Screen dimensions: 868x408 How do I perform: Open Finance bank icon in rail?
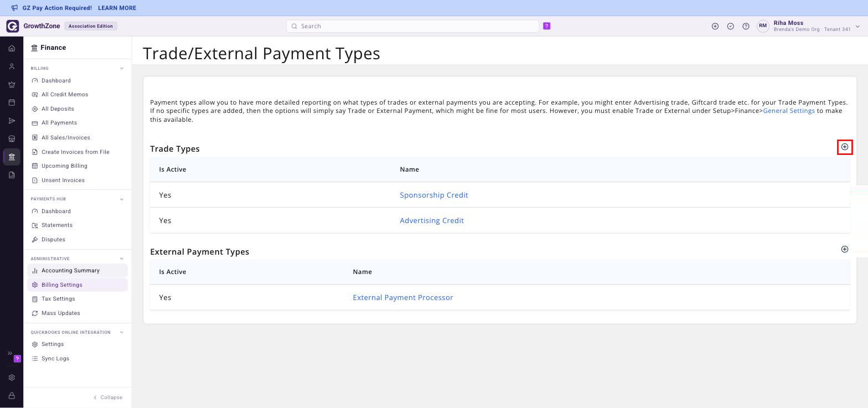[12, 157]
